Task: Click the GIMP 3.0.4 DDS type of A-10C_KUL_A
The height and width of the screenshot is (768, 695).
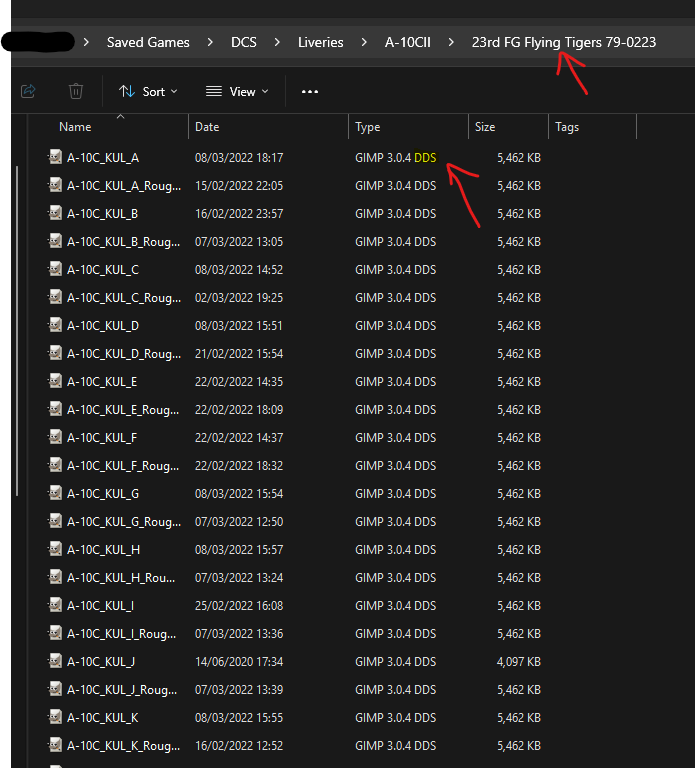Action: coord(395,158)
